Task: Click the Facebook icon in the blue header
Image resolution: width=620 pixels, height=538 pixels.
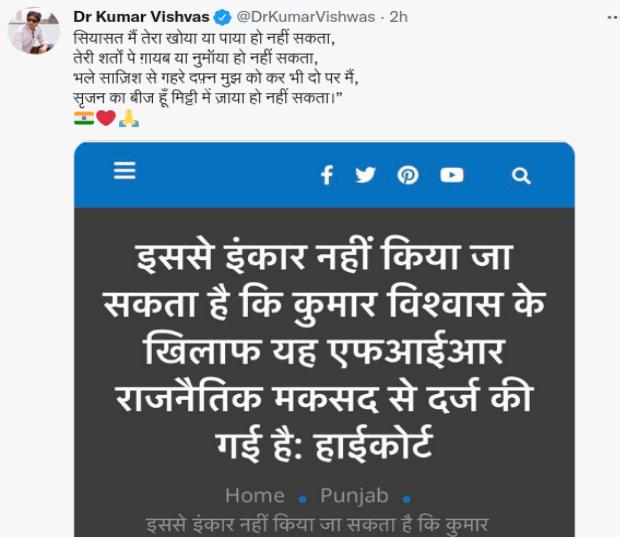Action: pos(327,175)
